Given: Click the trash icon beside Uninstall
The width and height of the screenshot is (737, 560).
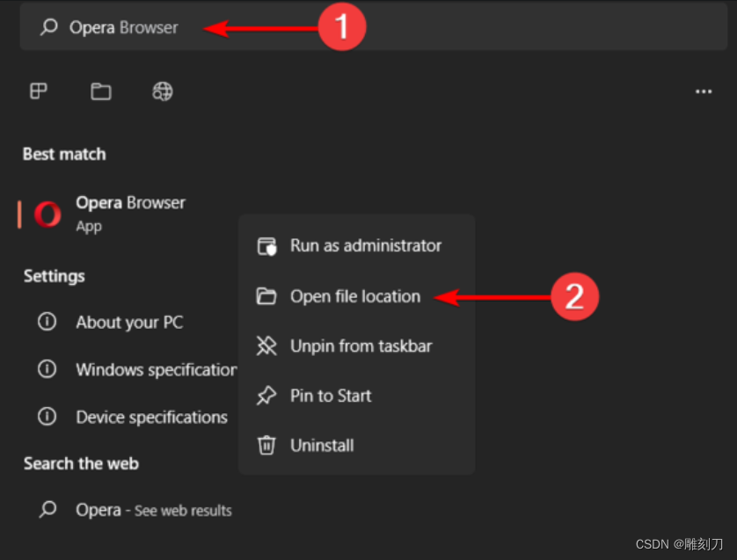Looking at the screenshot, I should click(266, 446).
